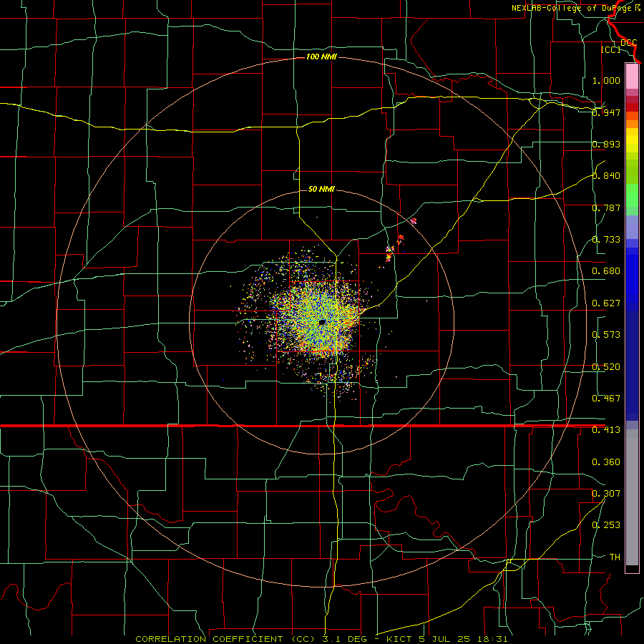Click the 0.947 scale value
The height and width of the screenshot is (644, 644).
pos(606,112)
